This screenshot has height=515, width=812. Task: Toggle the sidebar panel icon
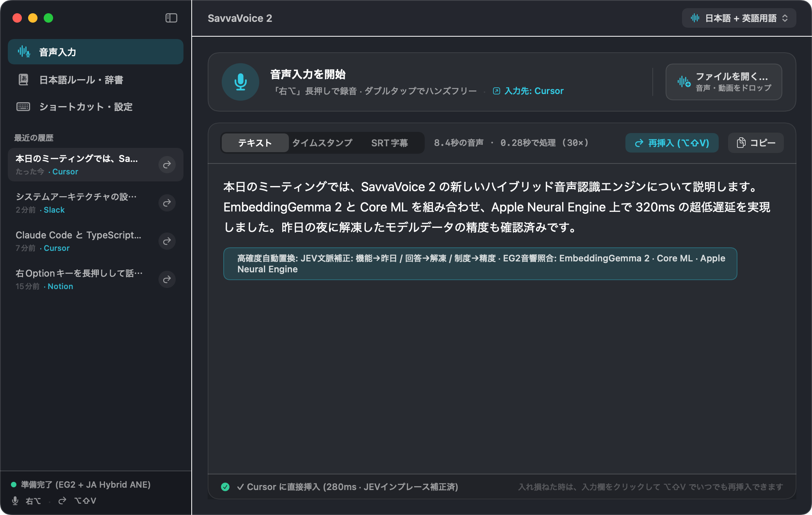pyautogui.click(x=171, y=18)
